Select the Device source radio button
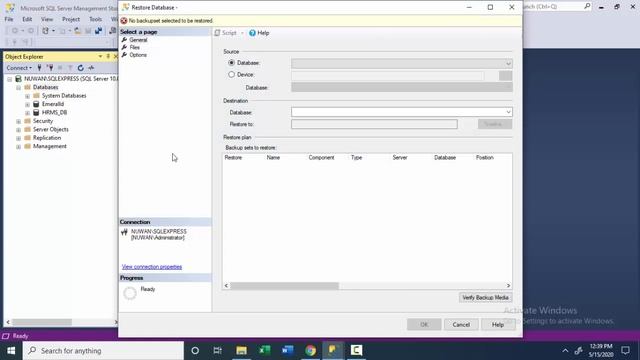 231,75
